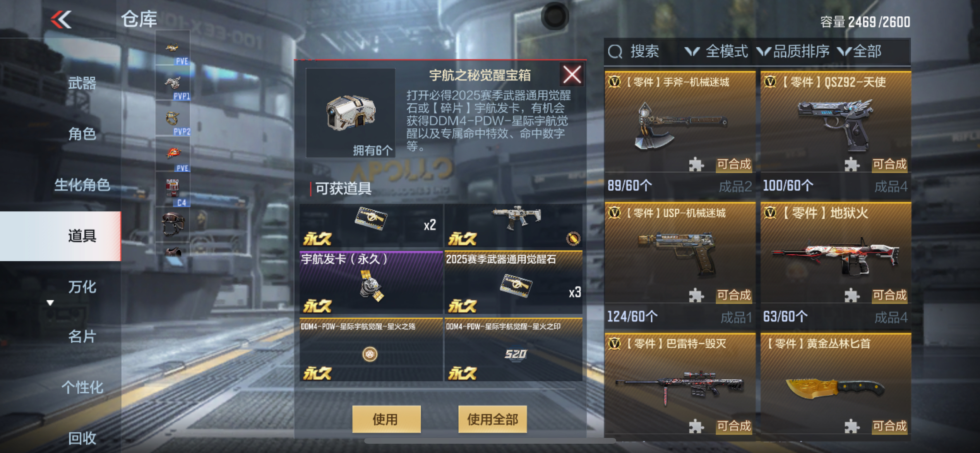Viewport: 980px width, 453px height.
Task: Click the 使用 button
Action: tap(386, 419)
